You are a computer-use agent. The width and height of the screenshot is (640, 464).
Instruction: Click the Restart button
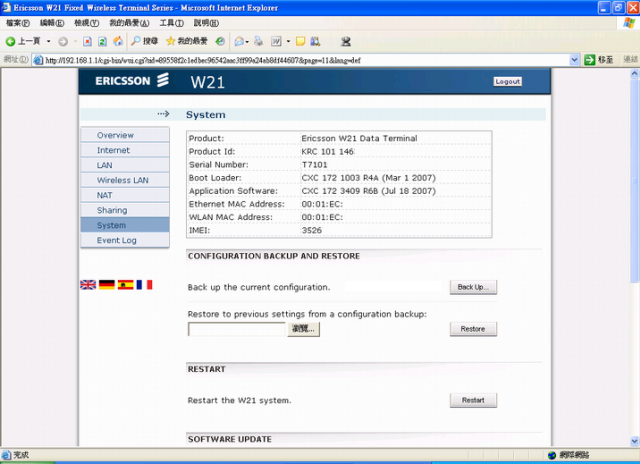[x=473, y=400]
